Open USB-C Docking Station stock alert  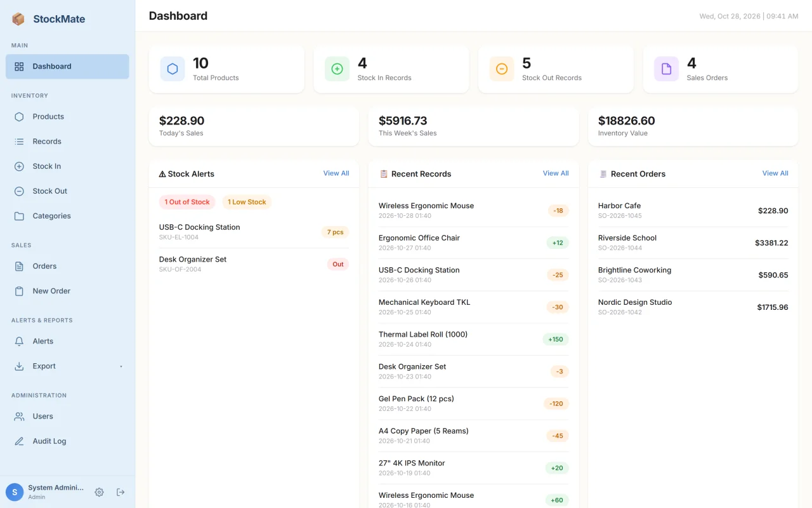tap(254, 232)
